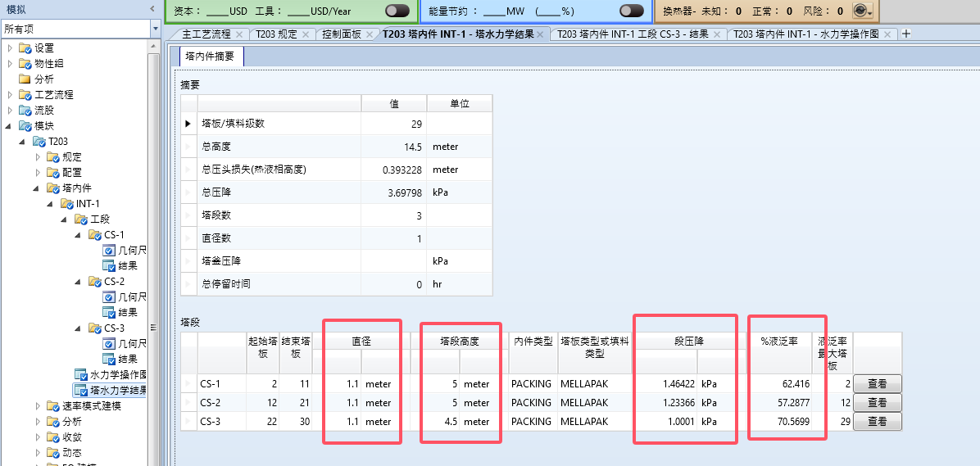Collapse the 模拟 navigation pane arrow

152,8
